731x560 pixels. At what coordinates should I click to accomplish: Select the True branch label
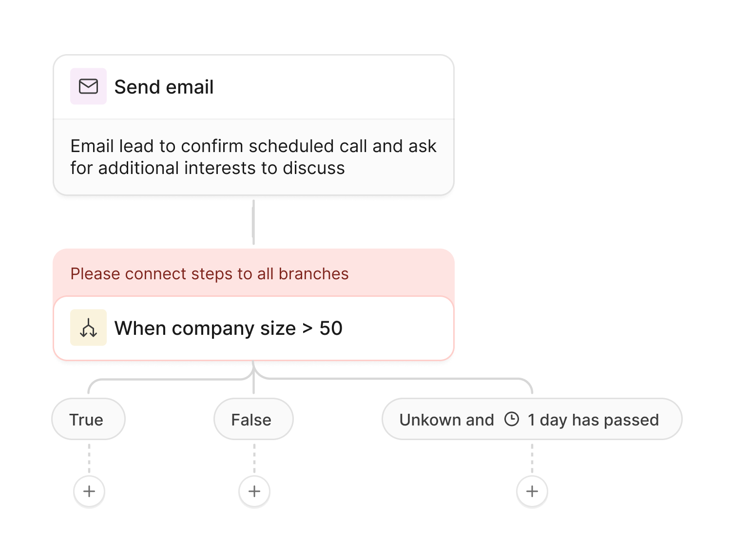tap(86, 420)
